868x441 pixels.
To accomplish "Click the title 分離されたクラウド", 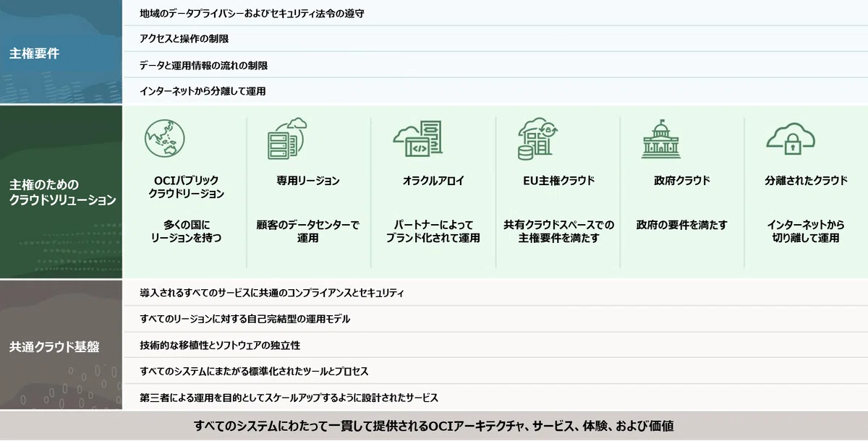I will [x=806, y=181].
